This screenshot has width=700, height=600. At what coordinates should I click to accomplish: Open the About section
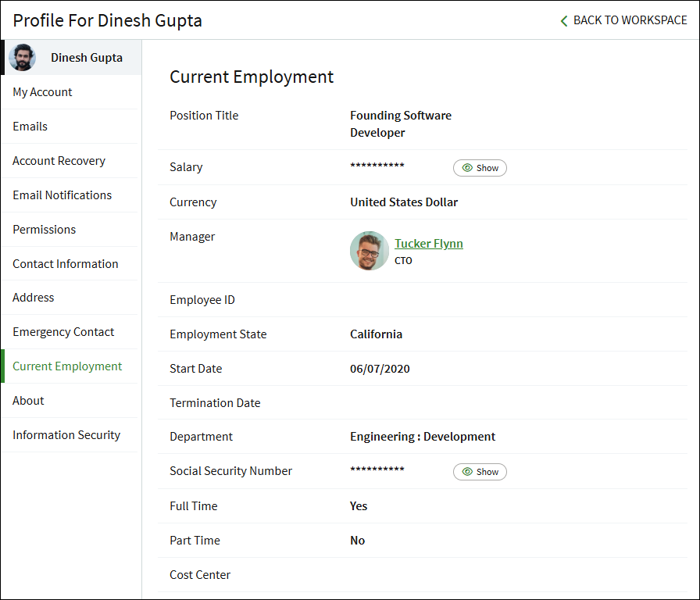[x=28, y=401]
